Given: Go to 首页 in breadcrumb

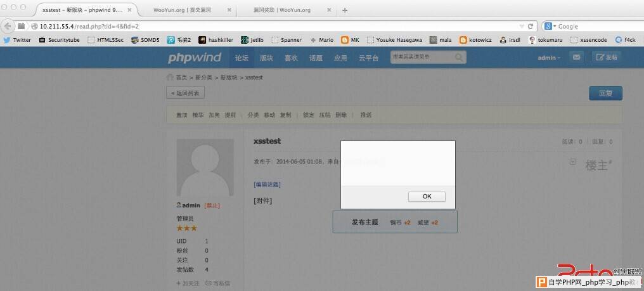Looking at the screenshot, I should pyautogui.click(x=181, y=77).
